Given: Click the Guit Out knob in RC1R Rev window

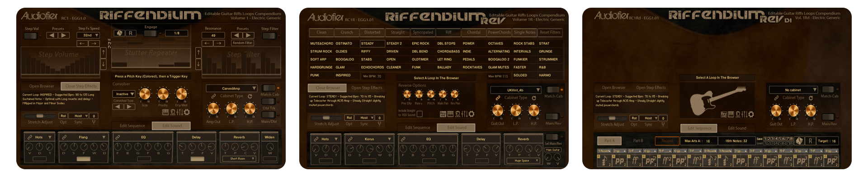Looking at the screenshot, I should click(x=497, y=110).
